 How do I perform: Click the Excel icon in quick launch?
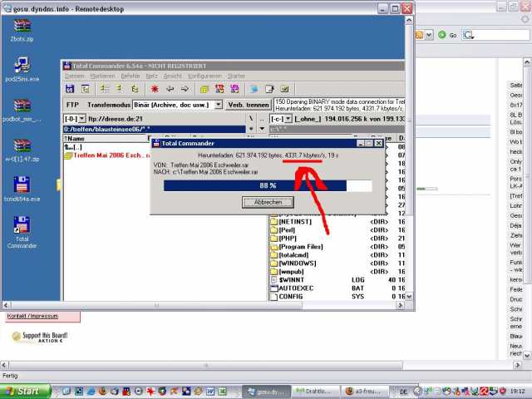pos(223,392)
